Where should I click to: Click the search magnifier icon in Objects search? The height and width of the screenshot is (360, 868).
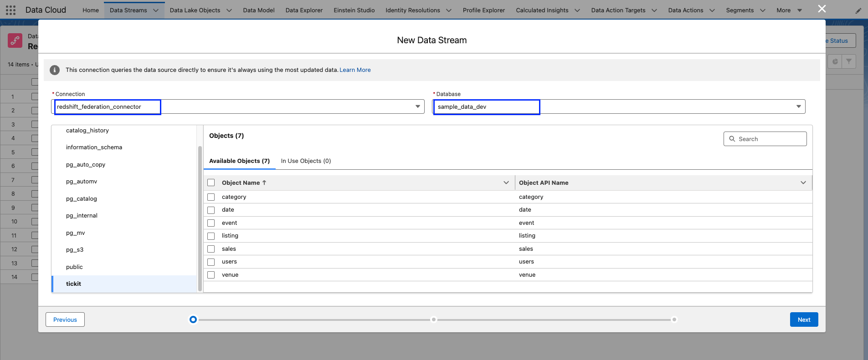point(732,139)
